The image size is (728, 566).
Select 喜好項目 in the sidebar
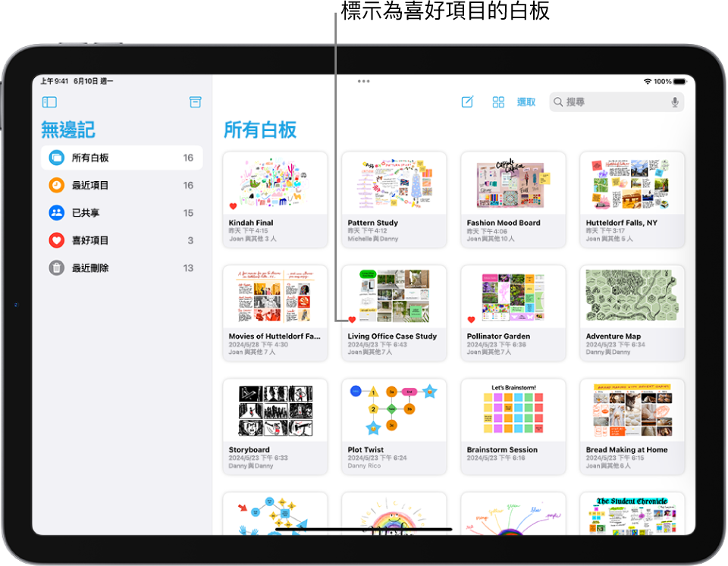[121, 240]
